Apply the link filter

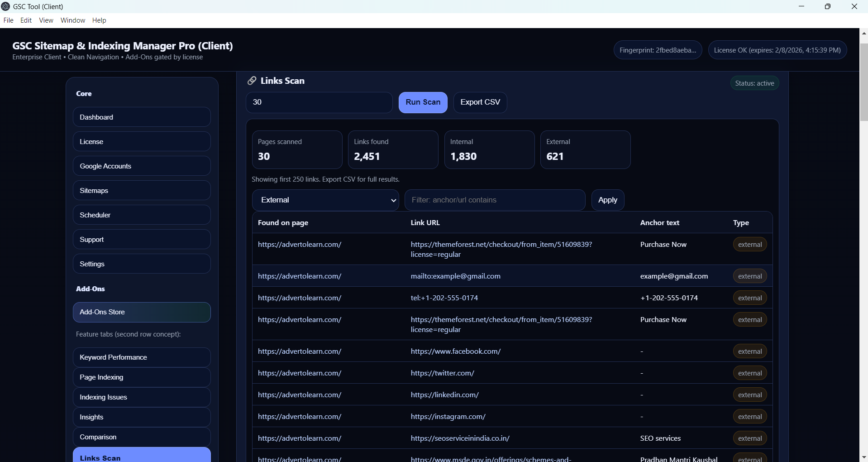click(x=607, y=200)
